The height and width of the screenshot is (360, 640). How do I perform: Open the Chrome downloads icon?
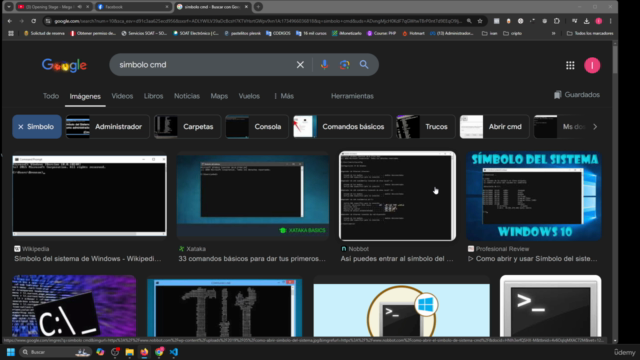click(x=587, y=21)
